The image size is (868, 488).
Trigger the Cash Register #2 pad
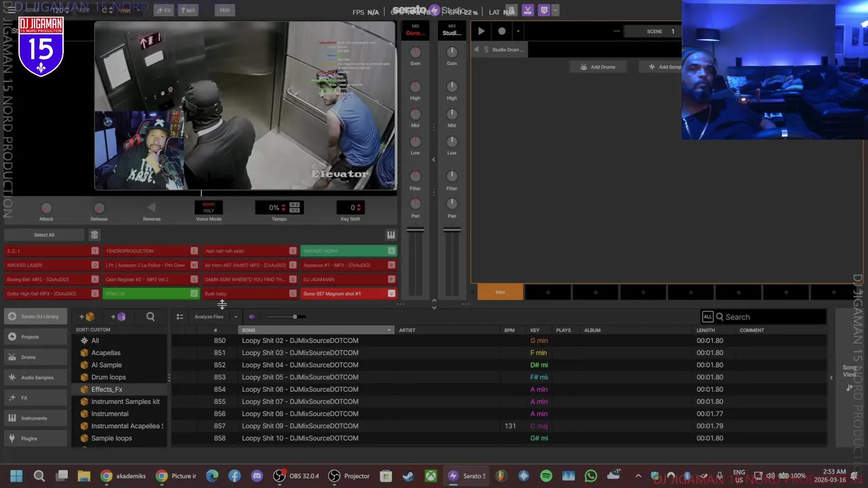151,279
